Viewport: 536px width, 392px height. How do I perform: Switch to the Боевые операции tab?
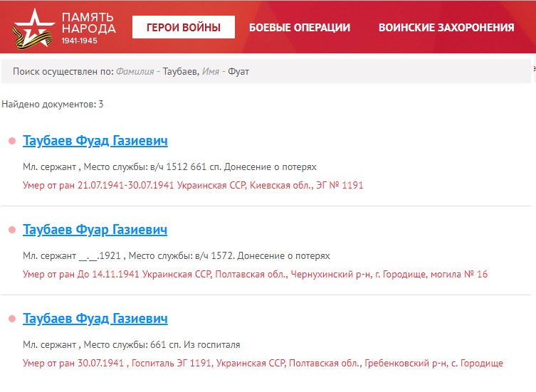click(x=299, y=28)
